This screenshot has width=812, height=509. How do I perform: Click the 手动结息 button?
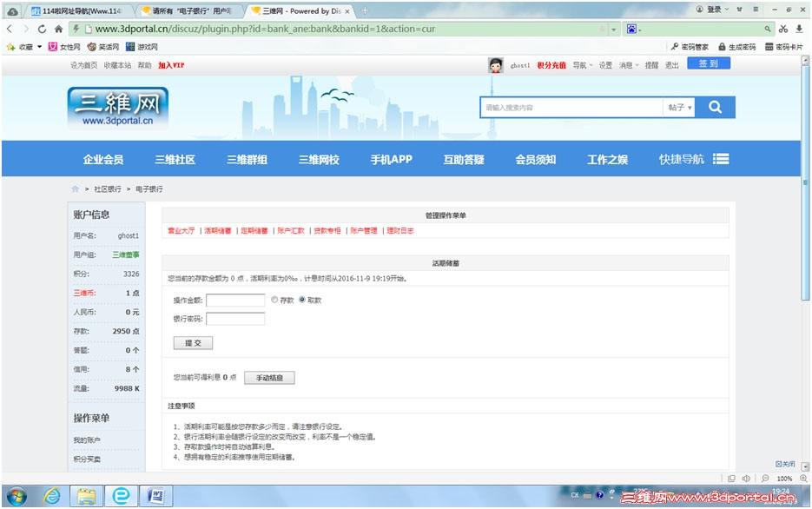click(269, 378)
